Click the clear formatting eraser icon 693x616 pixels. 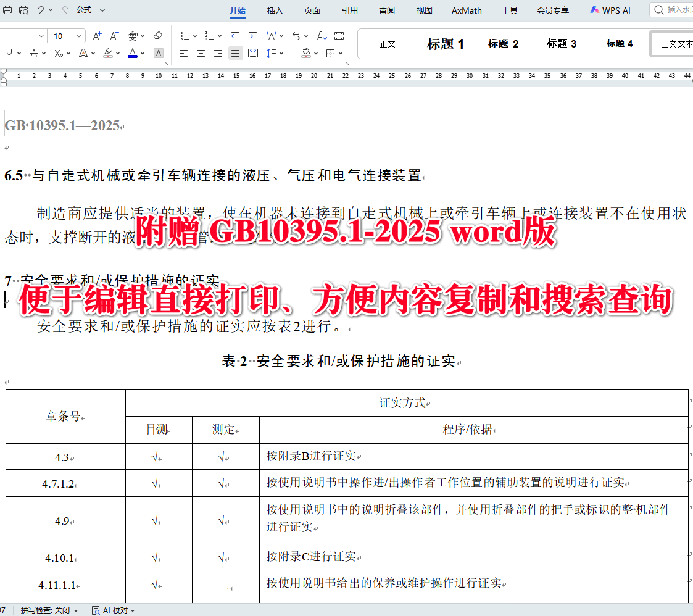point(159,36)
